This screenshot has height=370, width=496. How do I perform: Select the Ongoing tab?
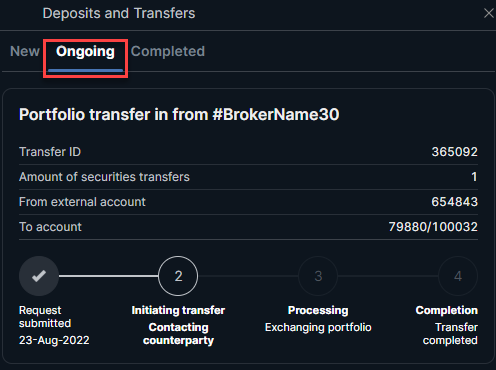click(85, 52)
